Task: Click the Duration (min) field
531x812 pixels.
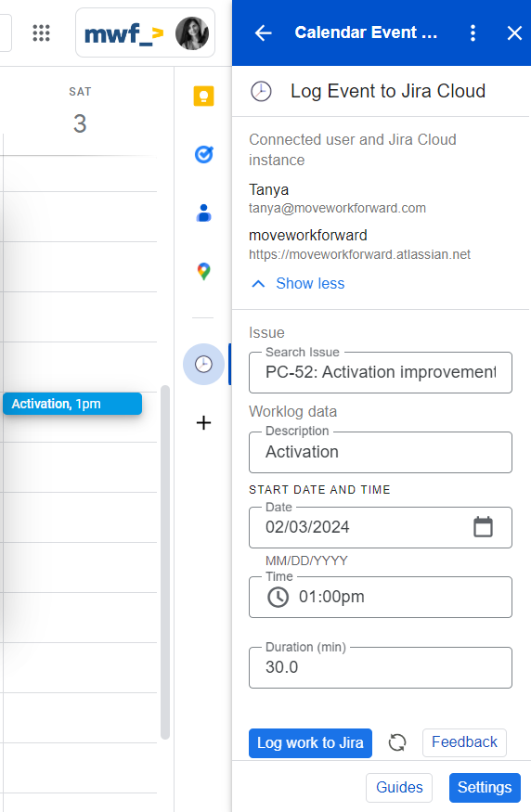Action: pyautogui.click(x=381, y=667)
